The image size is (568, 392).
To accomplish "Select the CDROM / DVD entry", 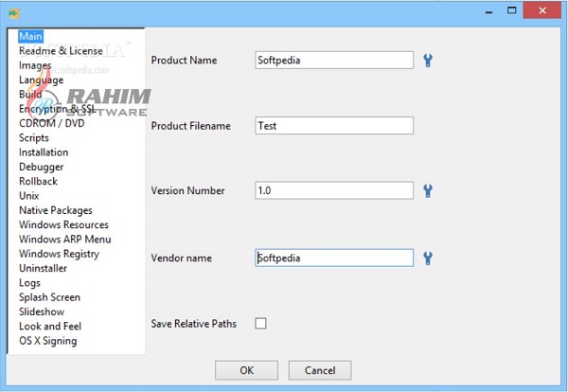I will (52, 123).
